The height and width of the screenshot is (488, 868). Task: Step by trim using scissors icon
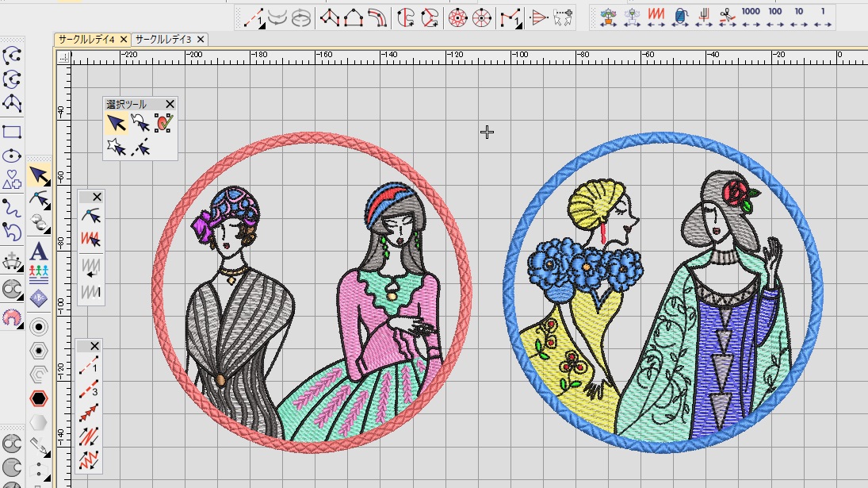click(x=728, y=17)
